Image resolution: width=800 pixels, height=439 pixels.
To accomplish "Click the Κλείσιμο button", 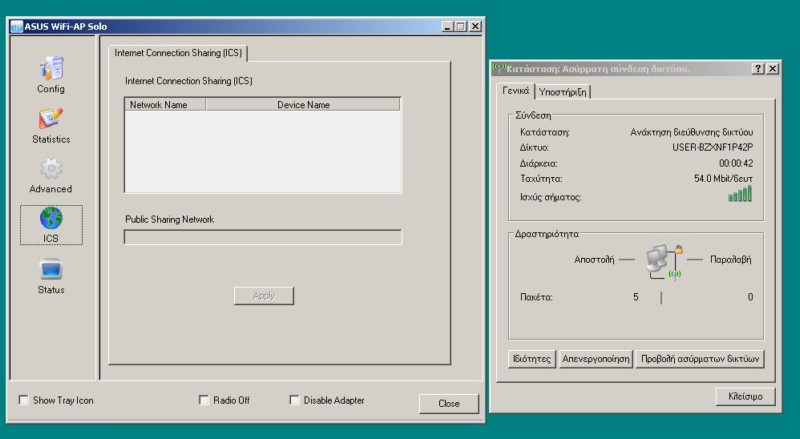I will pos(745,396).
